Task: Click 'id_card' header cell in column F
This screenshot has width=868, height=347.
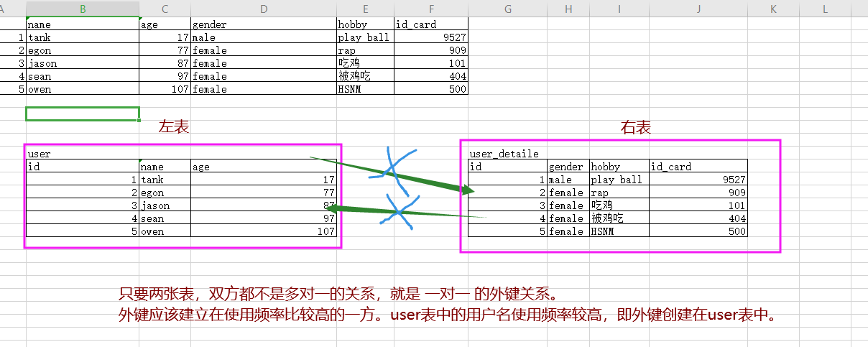Action: pos(431,24)
